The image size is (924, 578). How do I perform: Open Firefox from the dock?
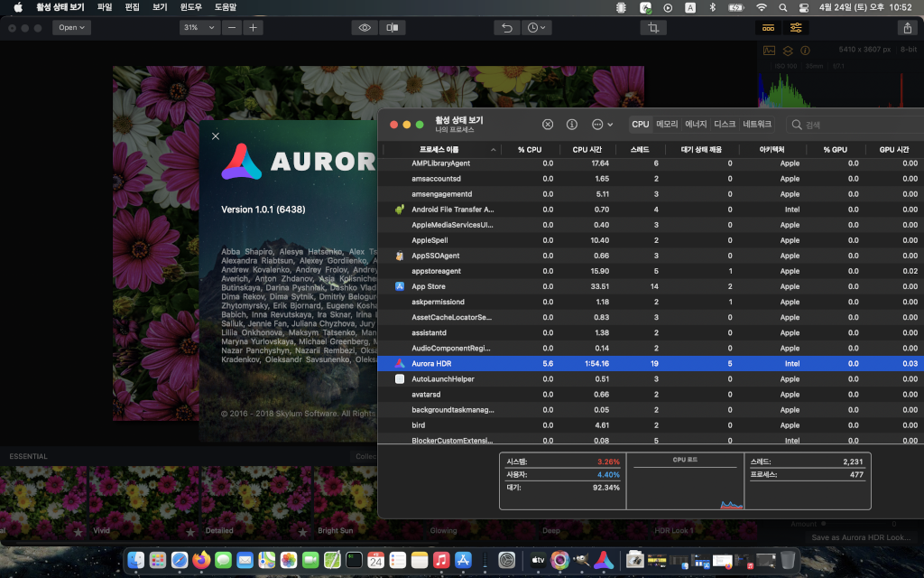click(x=201, y=560)
